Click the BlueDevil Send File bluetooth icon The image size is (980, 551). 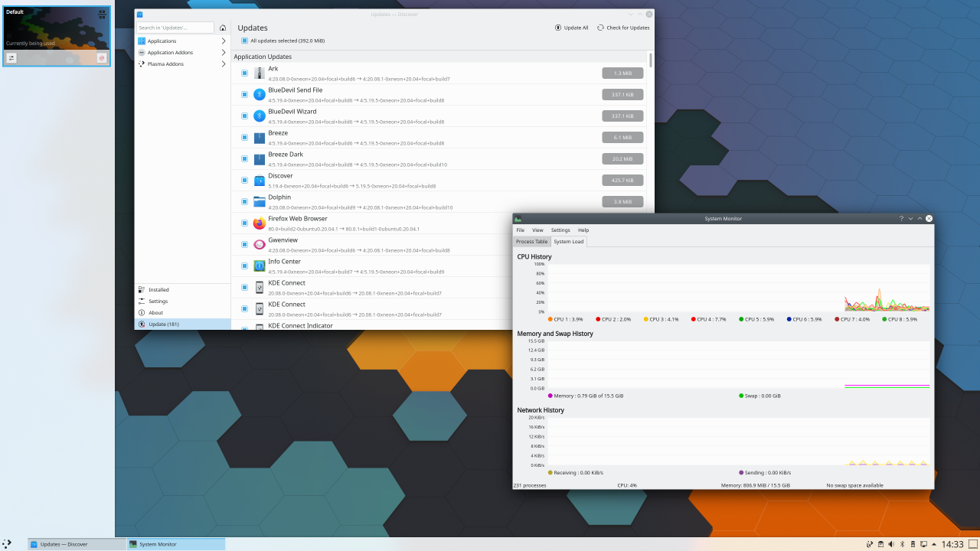(260, 95)
